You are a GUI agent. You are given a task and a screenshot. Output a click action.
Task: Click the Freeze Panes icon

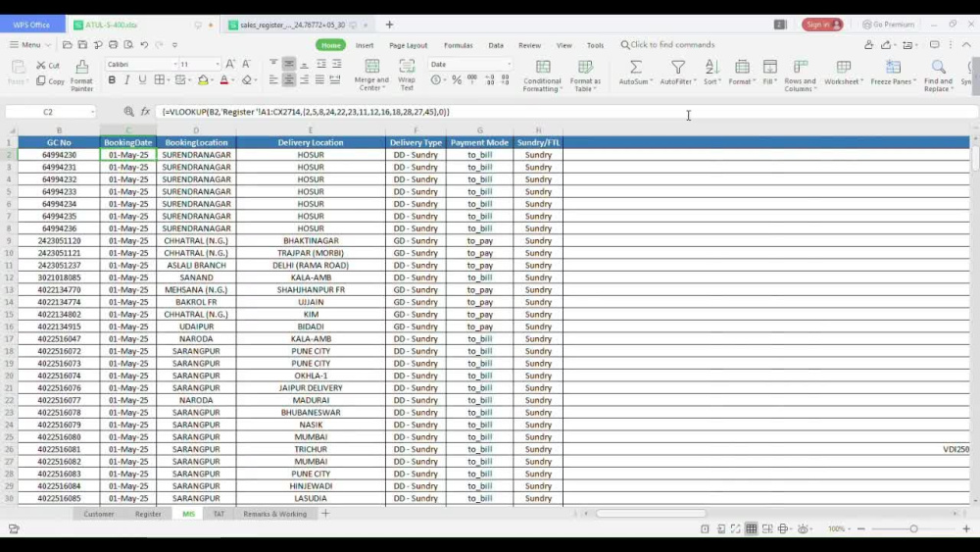893,67
